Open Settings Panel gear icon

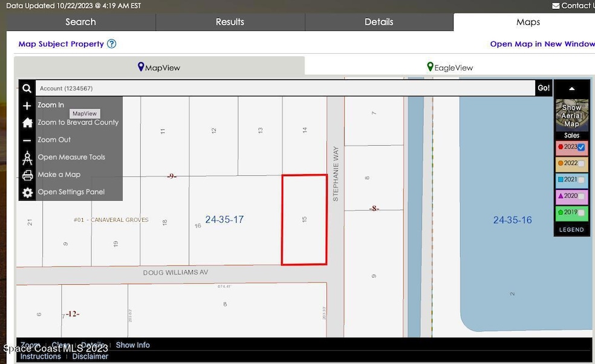(27, 192)
